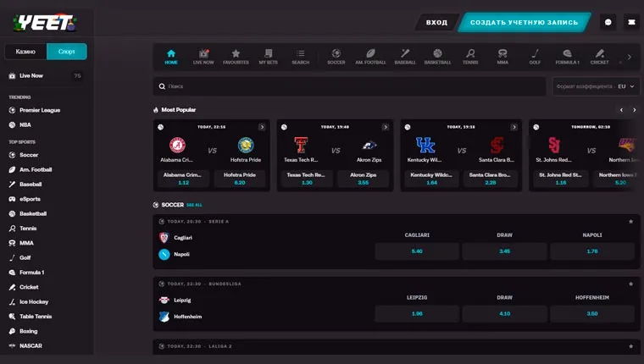The image size is (644, 364).
Task: Select Formula 1 icon in top bar
Action: (x=567, y=57)
